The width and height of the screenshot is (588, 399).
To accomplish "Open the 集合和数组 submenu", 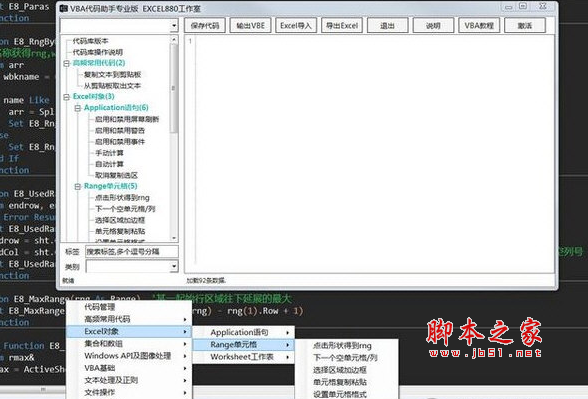I will pyautogui.click(x=129, y=344).
